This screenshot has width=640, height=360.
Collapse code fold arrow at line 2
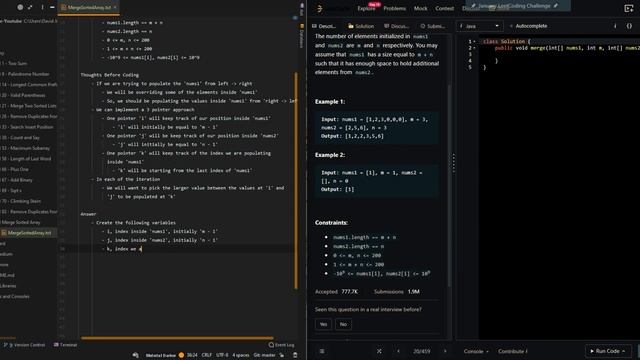474,48
